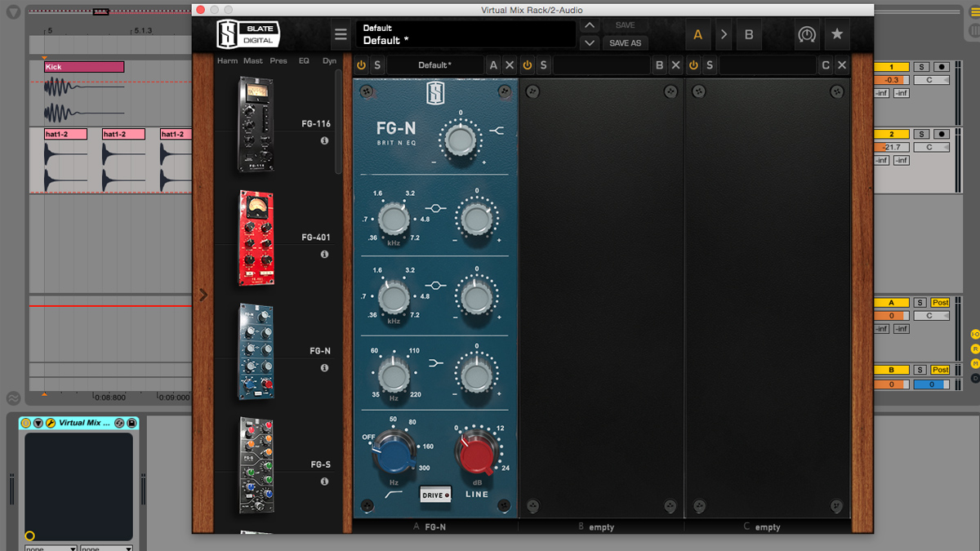The image size is (980, 551).
Task: Click the device hot-swap preset icon
Action: pyautogui.click(x=119, y=423)
